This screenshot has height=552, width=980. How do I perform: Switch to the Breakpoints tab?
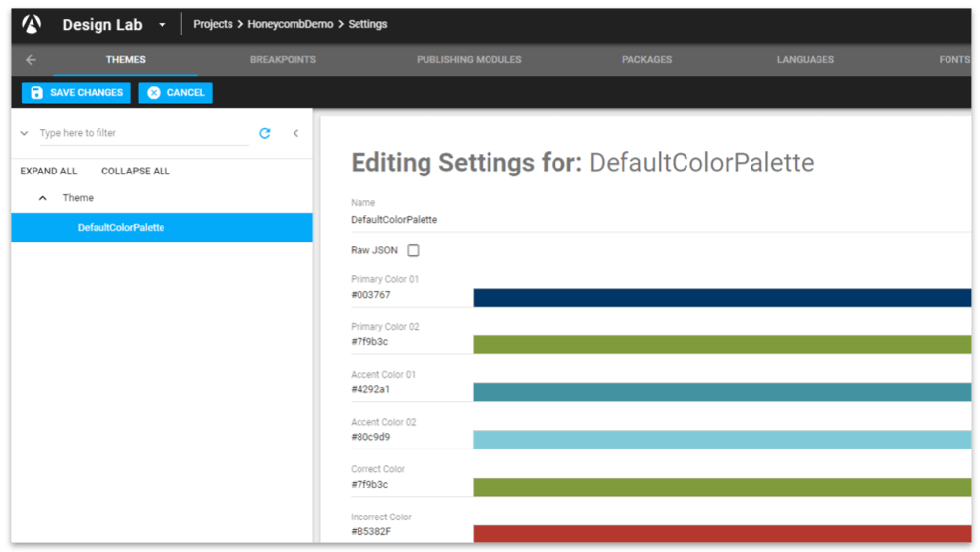(x=283, y=60)
